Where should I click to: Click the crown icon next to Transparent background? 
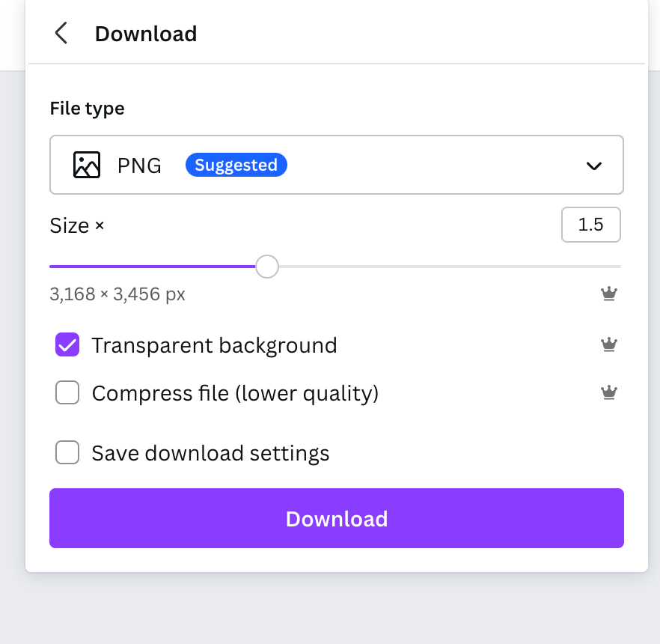[609, 345]
